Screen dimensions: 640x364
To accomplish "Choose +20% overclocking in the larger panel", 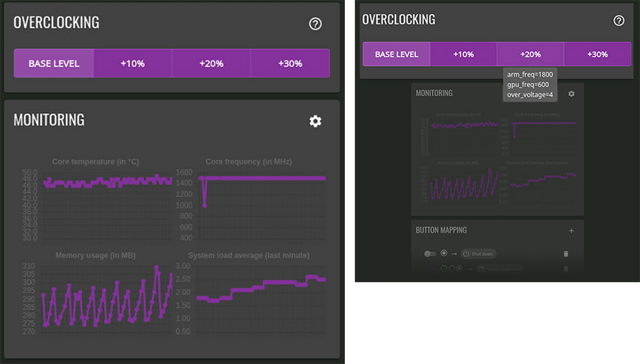I will [211, 63].
